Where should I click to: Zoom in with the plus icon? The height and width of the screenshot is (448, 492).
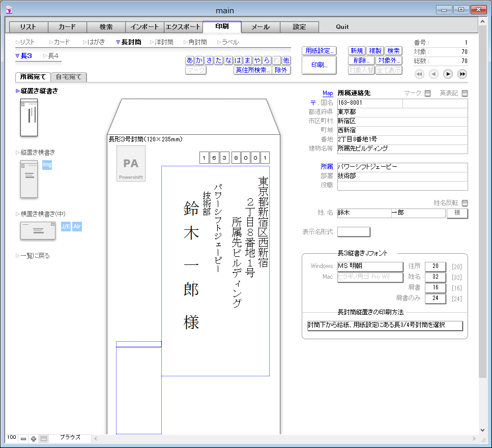[34, 438]
